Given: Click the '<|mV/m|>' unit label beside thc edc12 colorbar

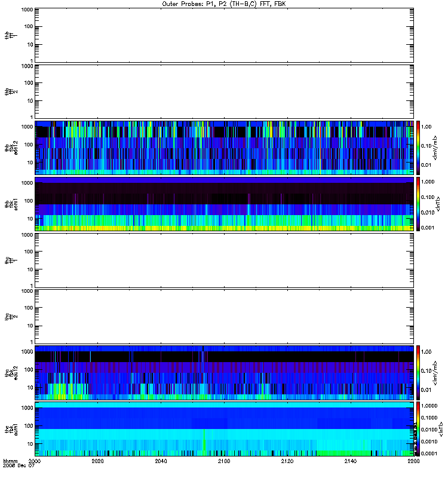Looking at the screenshot, I should [x=435, y=372].
